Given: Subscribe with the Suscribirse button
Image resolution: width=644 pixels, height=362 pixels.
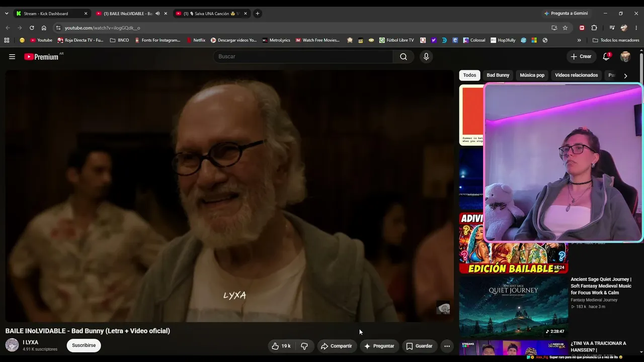Looking at the screenshot, I should coord(84,346).
